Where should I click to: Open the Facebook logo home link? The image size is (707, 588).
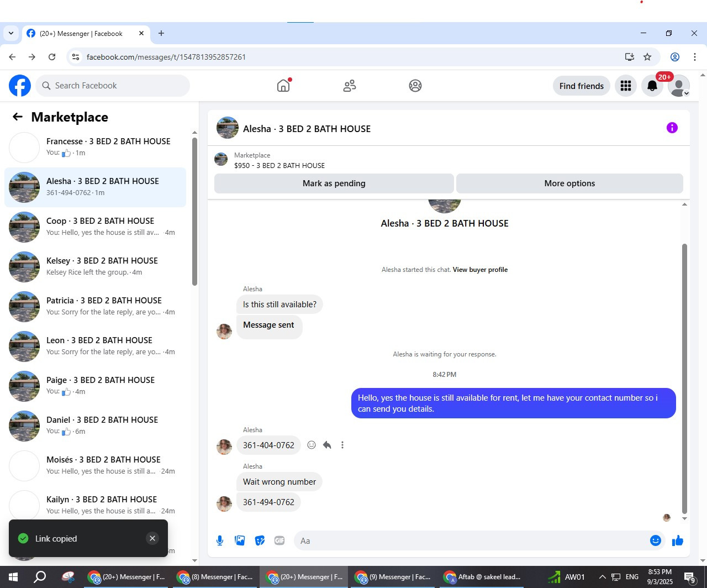coord(20,86)
